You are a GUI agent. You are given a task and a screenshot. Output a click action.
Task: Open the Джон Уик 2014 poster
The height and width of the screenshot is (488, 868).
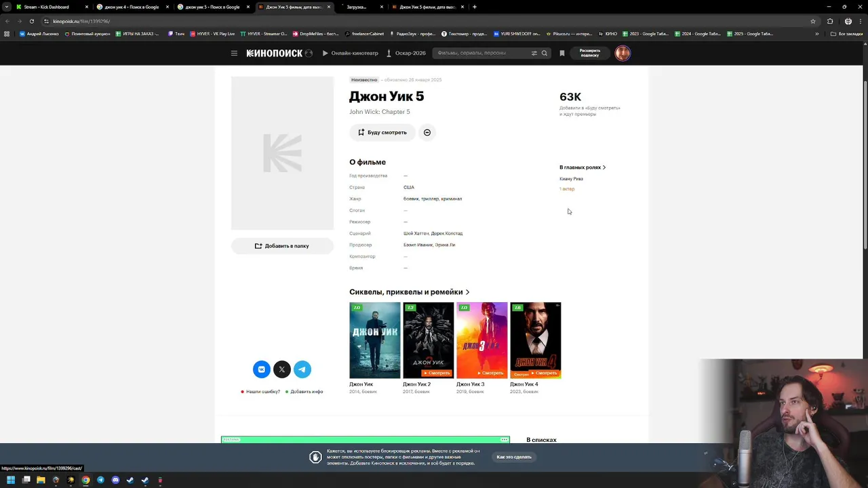(375, 340)
